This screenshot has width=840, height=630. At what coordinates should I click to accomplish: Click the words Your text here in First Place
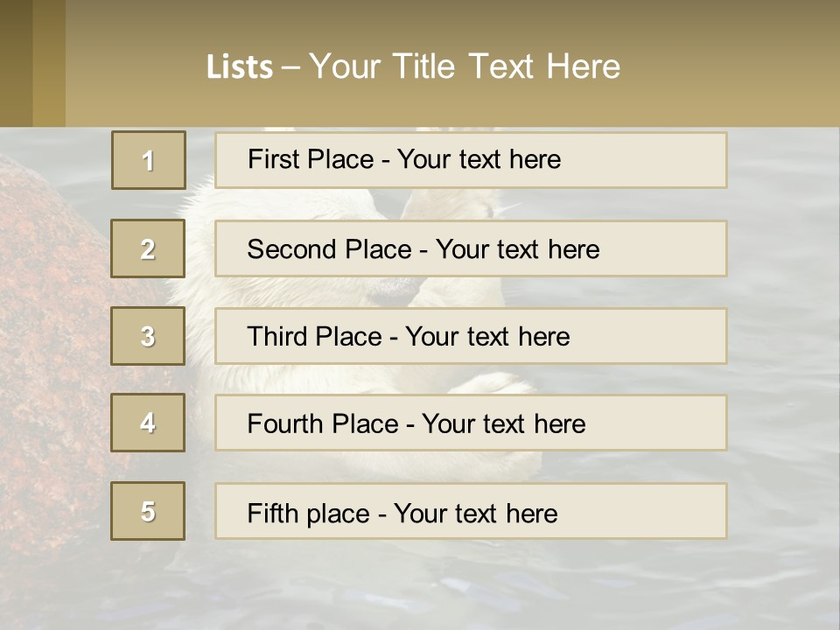pyautogui.click(x=479, y=159)
